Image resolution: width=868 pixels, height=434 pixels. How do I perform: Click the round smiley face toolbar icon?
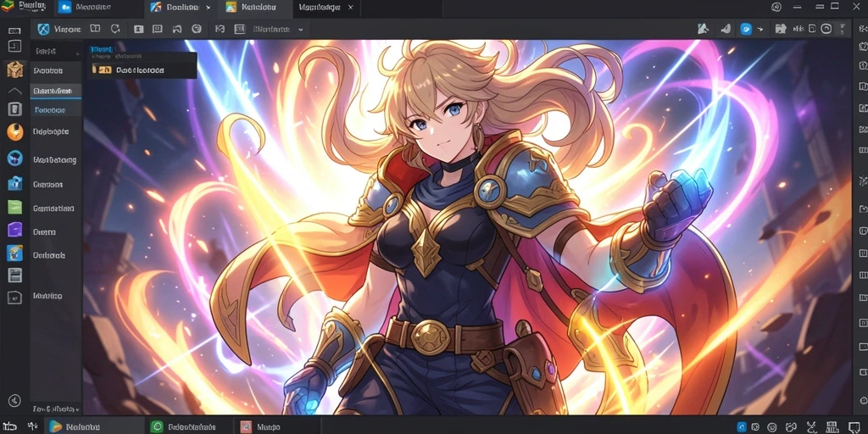(x=196, y=29)
